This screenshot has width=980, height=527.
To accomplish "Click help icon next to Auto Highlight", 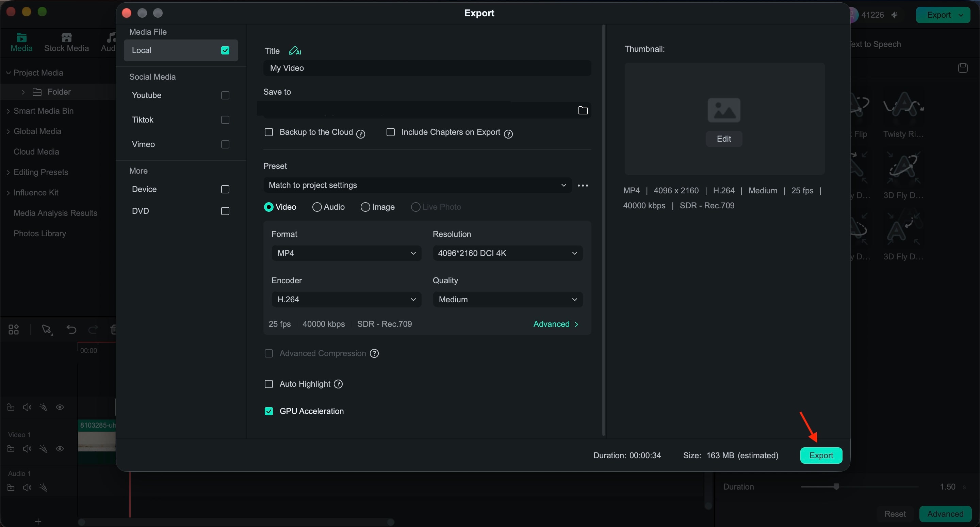I will pyautogui.click(x=338, y=384).
